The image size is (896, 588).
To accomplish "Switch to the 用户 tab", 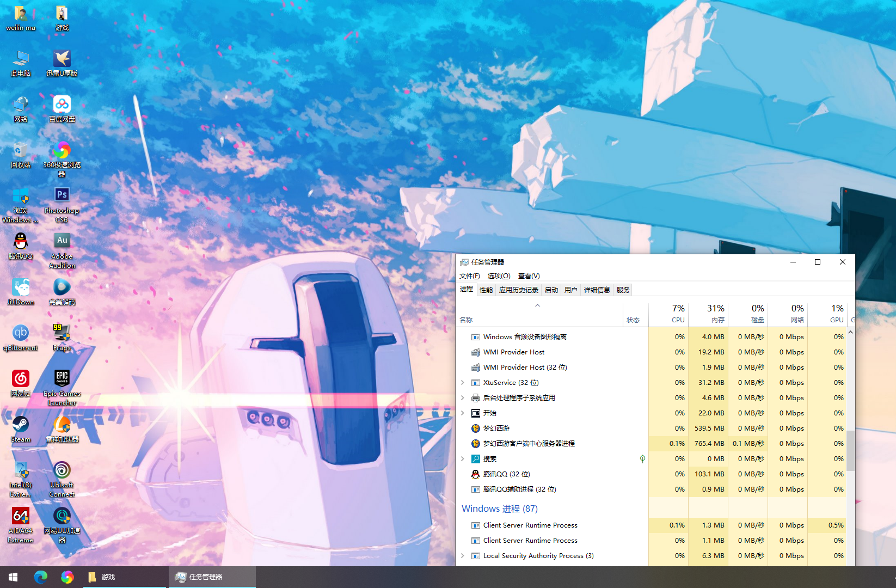I will click(571, 290).
